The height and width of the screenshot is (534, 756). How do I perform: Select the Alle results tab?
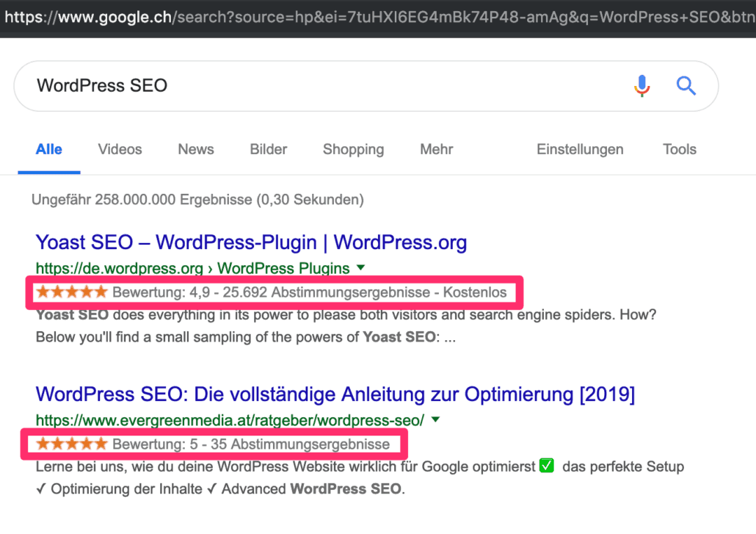coord(49,149)
